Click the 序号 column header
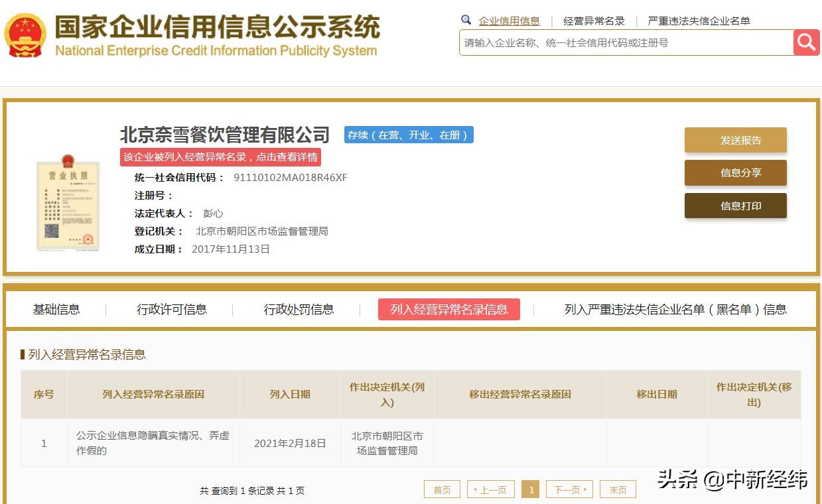The height and width of the screenshot is (504, 822). [44, 394]
